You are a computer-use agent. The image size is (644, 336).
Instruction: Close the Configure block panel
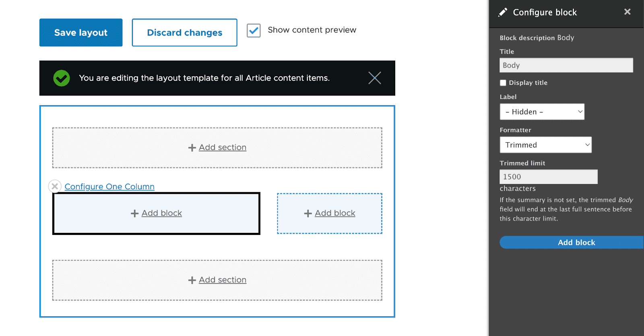[627, 12]
